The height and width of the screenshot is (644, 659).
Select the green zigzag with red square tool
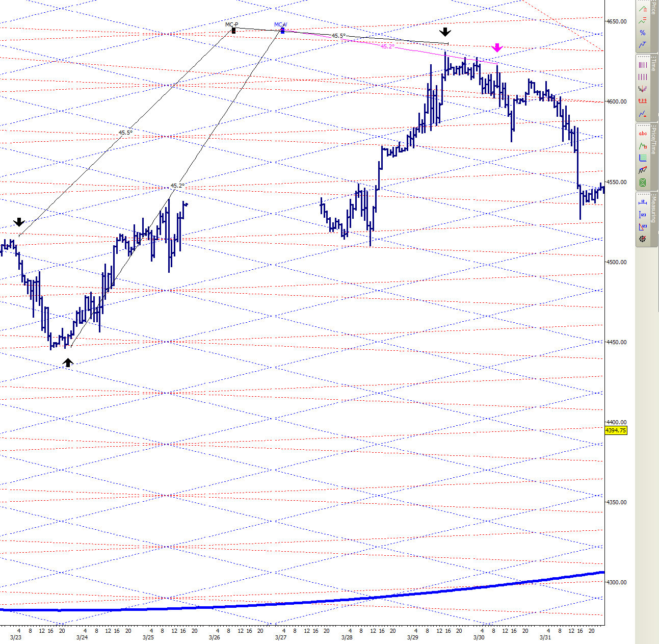(643, 146)
